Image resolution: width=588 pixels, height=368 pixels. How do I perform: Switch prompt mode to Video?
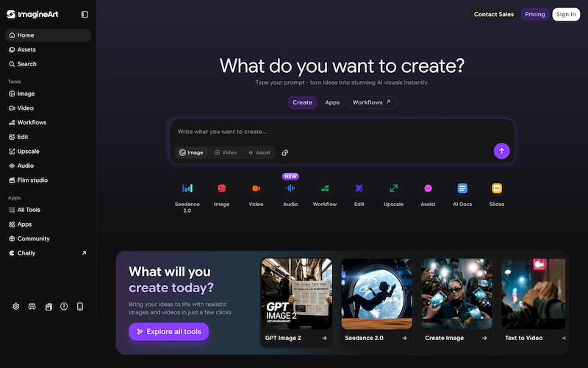[226, 152]
